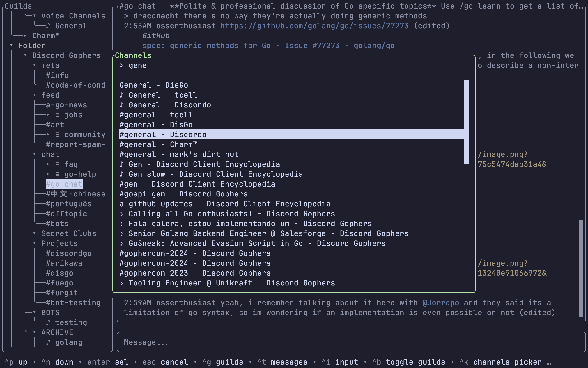Viewport: 588px width, 368px height.
Task: Click the voice note icon beside testing
Action: (x=48, y=322)
